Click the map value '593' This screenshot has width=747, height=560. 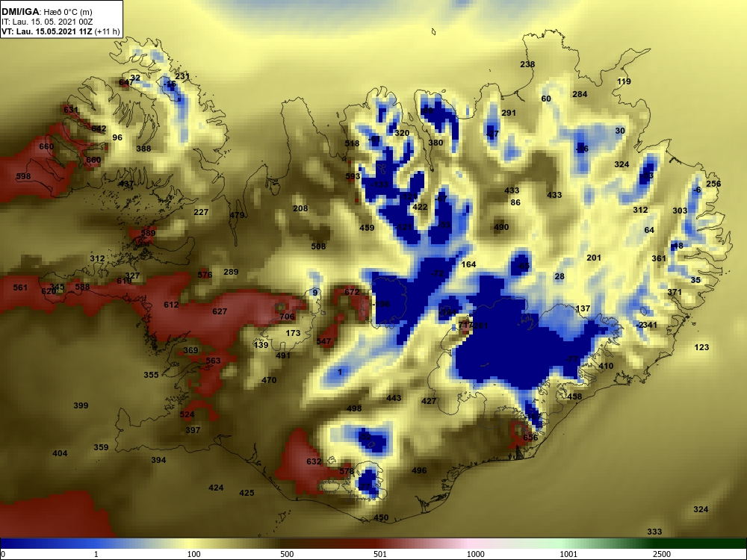point(353,177)
